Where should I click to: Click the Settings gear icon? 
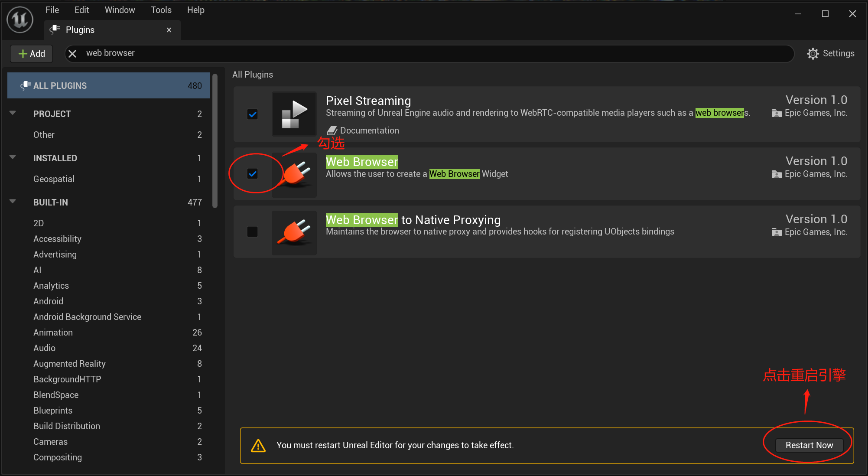pyautogui.click(x=813, y=53)
